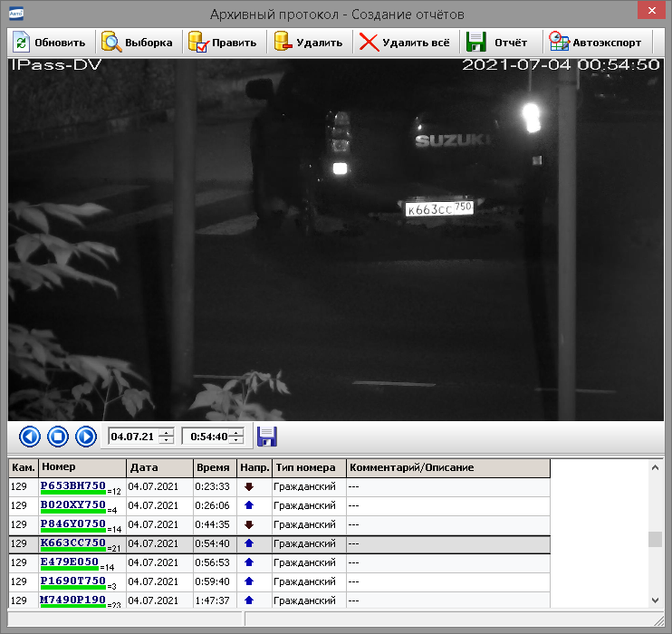Screen dimensions: 672x634
Task: Go to next frame with the right arrow
Action: coord(86,437)
